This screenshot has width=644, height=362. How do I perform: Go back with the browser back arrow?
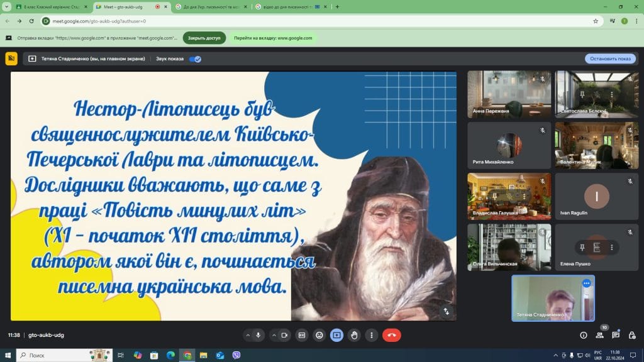click(8, 21)
